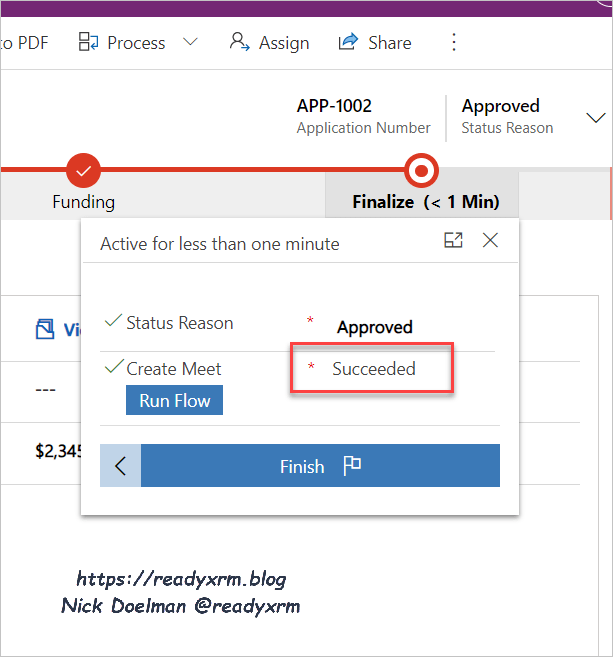The height and width of the screenshot is (657, 613).
Task: Select the active Finalize stage circle
Action: coord(422,171)
